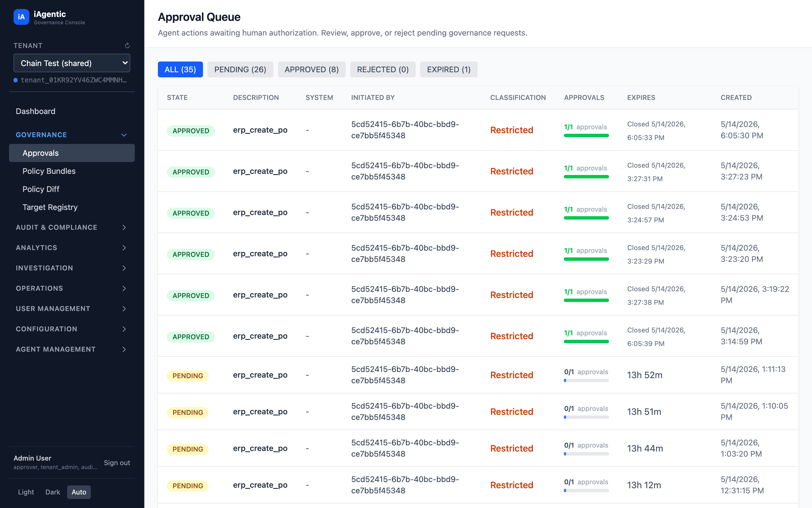Click initiator ID in 3:19:22 PM row

pyautogui.click(x=405, y=295)
